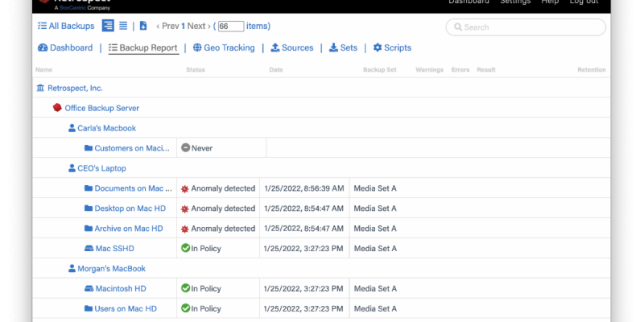
Task: Click the folder icon for Archive on Mac HD
Action: 89,229
